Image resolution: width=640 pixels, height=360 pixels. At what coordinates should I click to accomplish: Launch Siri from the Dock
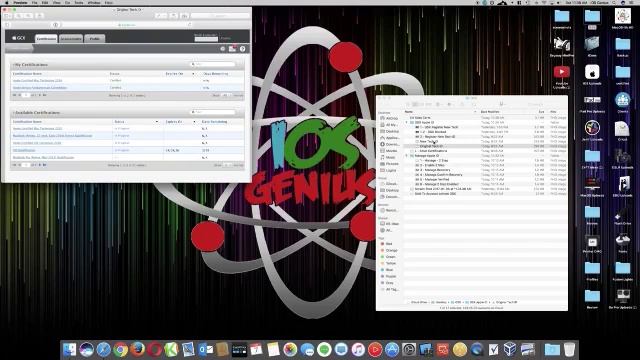pos(87,350)
